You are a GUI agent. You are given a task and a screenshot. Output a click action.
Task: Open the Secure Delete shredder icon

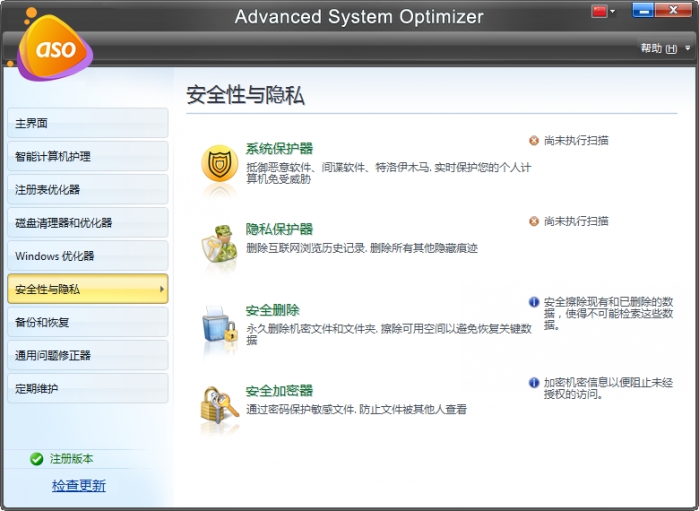tap(219, 325)
